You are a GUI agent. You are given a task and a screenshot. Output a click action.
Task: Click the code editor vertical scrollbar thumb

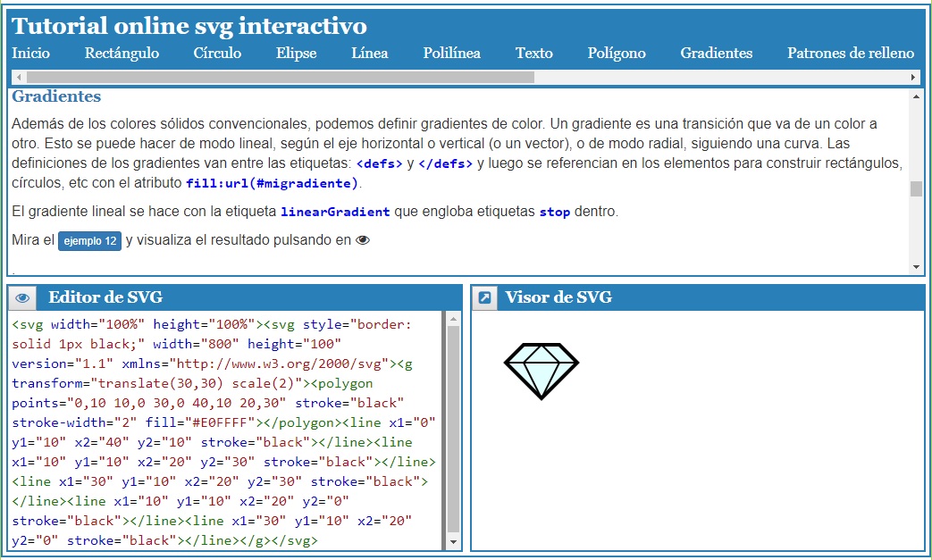pos(453,430)
